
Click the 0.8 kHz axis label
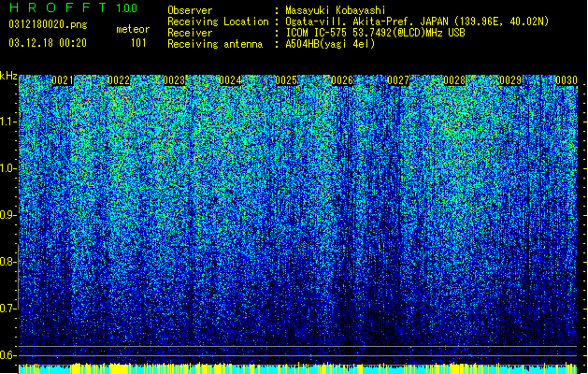pyautogui.click(x=8, y=262)
